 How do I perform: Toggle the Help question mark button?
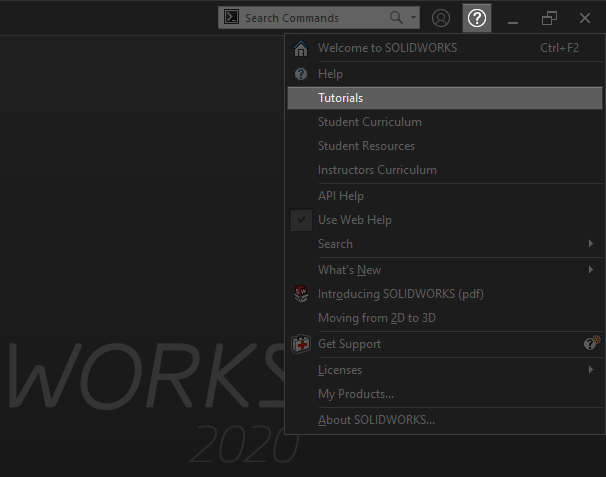(x=477, y=18)
